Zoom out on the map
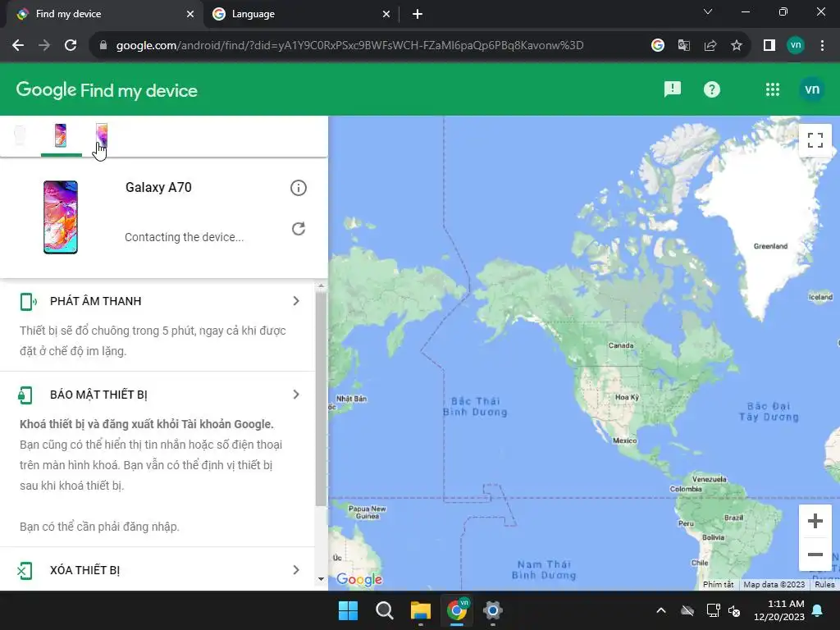 [x=815, y=555]
